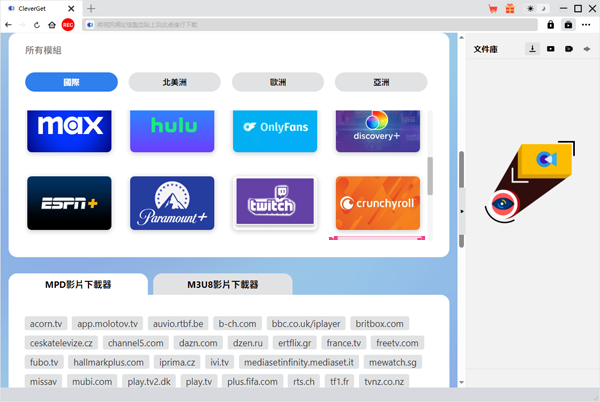This screenshot has width=600, height=402.
Task: Open the bbc.co.uk/iplayer site link
Action: (x=306, y=324)
